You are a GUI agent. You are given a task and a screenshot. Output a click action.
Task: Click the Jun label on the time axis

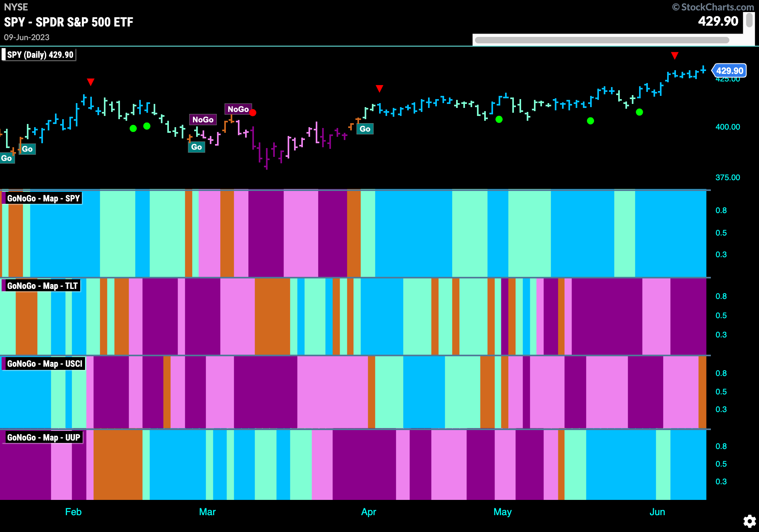point(658,512)
